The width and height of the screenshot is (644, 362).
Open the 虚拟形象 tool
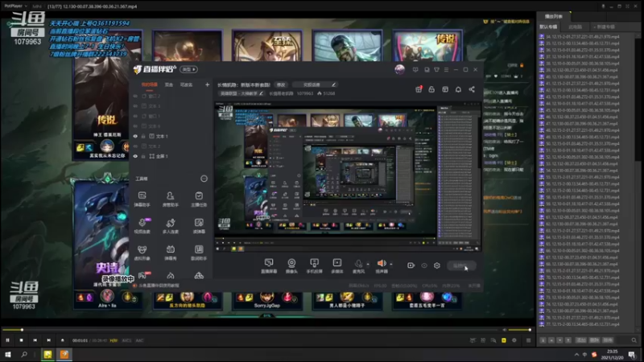(x=142, y=253)
